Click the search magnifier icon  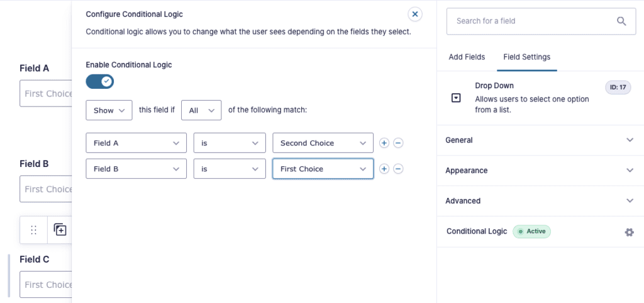[x=621, y=21]
